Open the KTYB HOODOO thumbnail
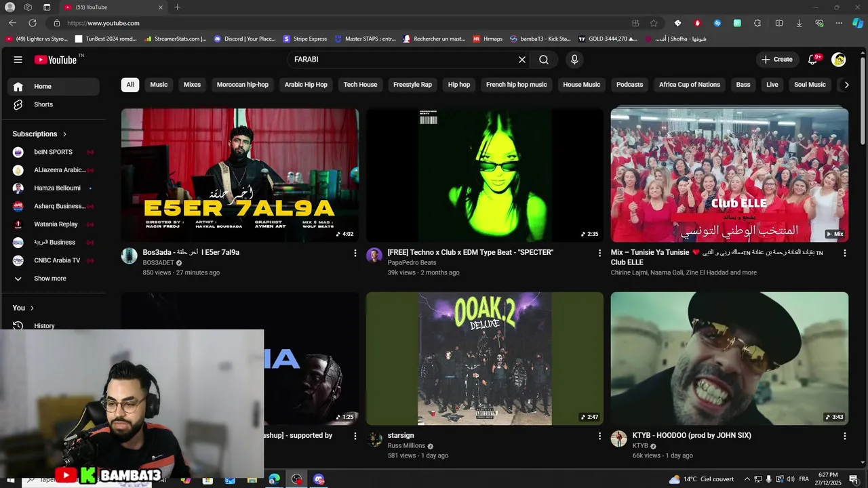The height and width of the screenshot is (488, 868). click(730, 359)
